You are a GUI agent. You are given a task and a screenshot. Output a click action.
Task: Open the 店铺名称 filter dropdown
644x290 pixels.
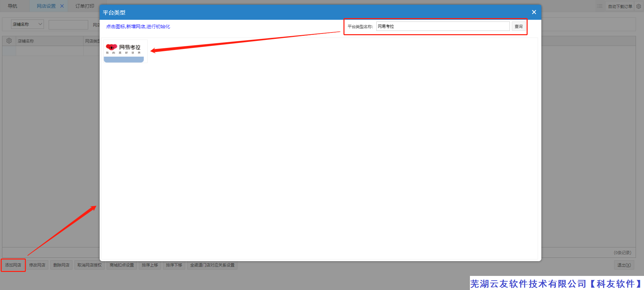click(28, 24)
